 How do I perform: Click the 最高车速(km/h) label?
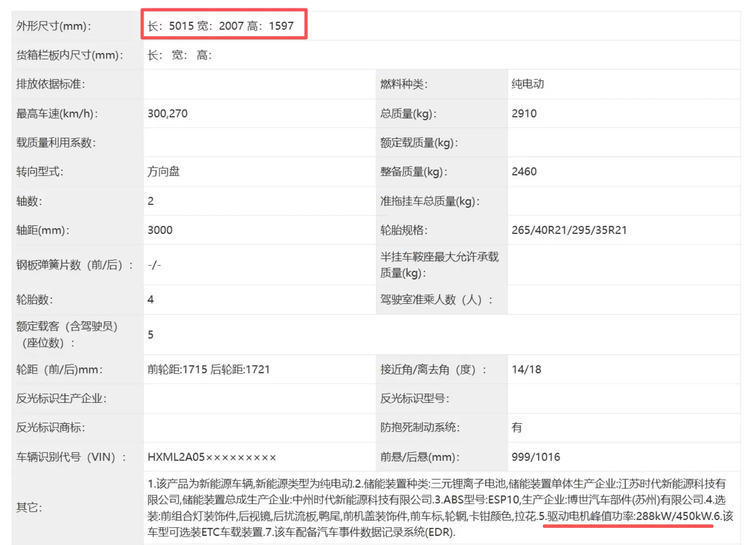[x=57, y=113]
